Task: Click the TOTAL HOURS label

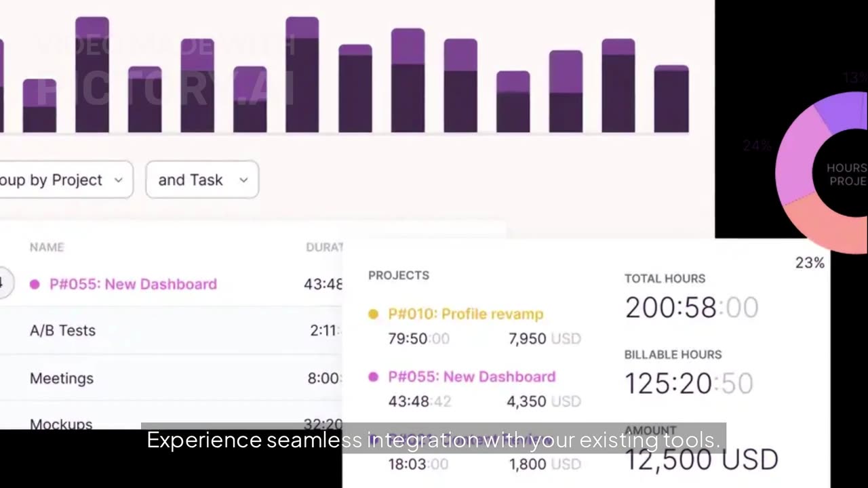Action: 665,279
